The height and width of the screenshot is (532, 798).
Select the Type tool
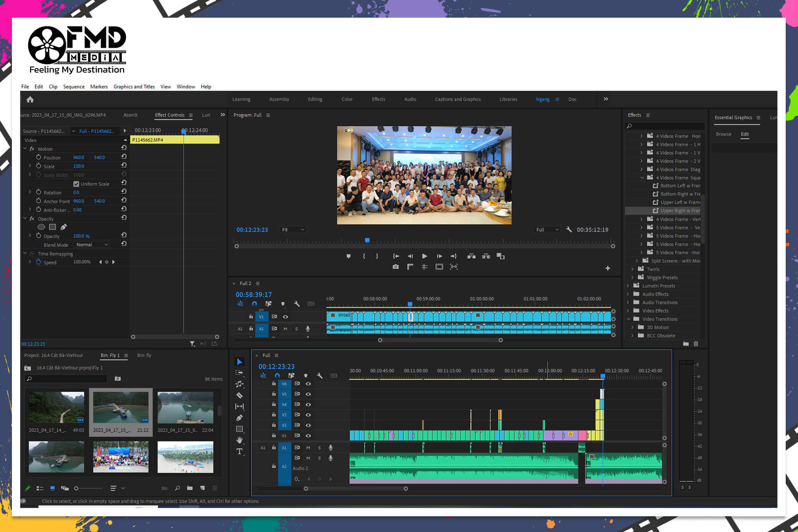pyautogui.click(x=239, y=452)
